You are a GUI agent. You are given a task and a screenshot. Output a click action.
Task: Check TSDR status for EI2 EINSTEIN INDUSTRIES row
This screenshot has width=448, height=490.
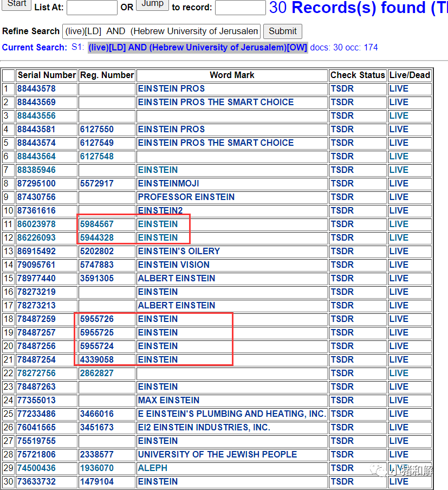[x=342, y=427]
